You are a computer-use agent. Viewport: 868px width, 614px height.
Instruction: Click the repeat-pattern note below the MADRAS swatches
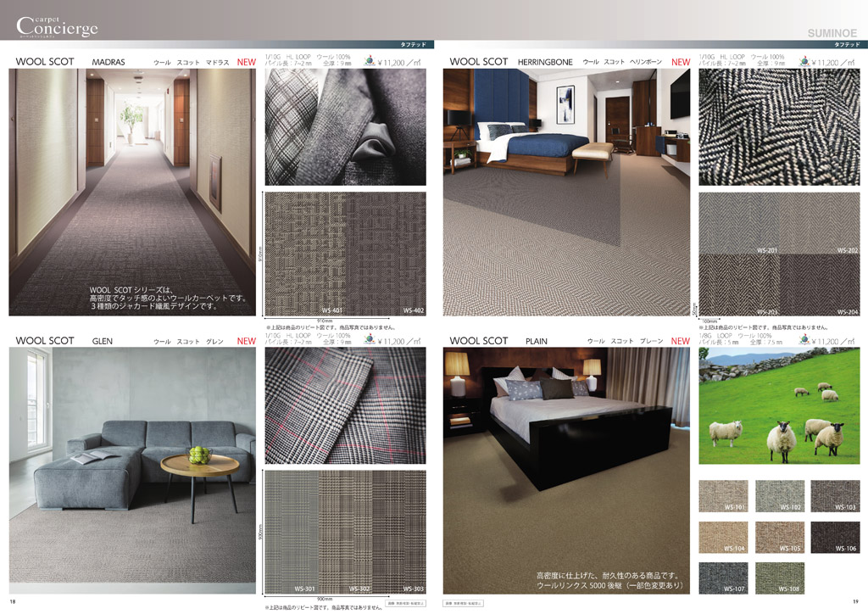331,327
